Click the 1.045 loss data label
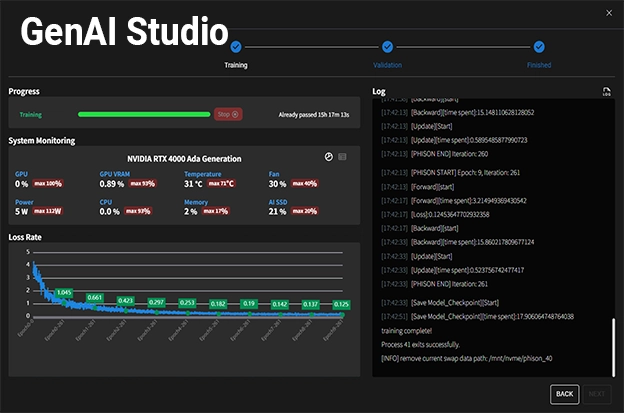The width and height of the screenshot is (624, 413). click(64, 292)
